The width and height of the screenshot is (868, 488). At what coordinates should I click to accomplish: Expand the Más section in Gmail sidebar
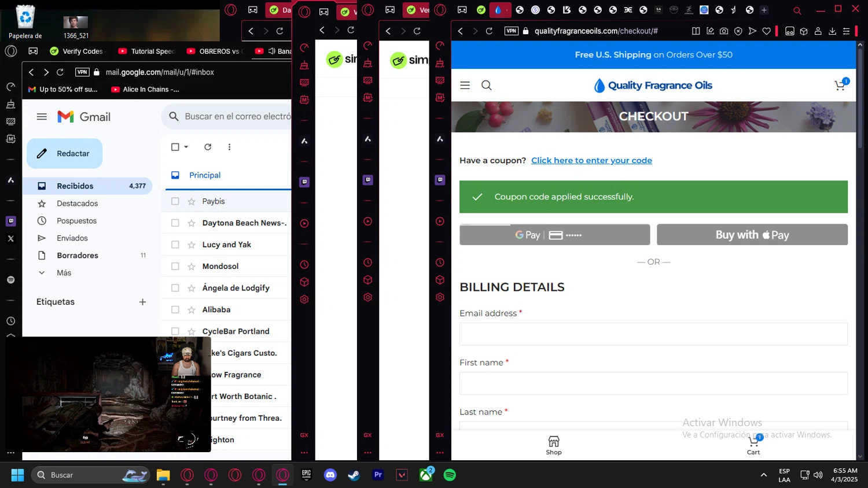(64, 273)
